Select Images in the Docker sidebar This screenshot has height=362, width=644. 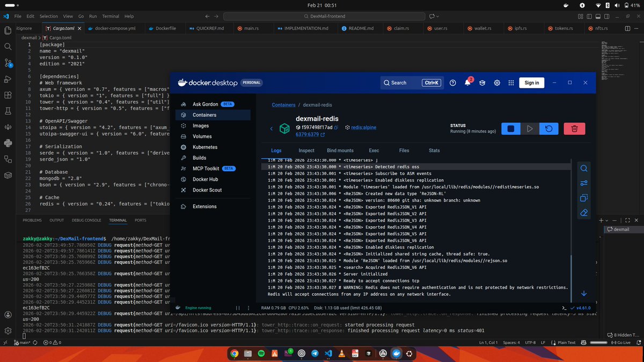213,125
